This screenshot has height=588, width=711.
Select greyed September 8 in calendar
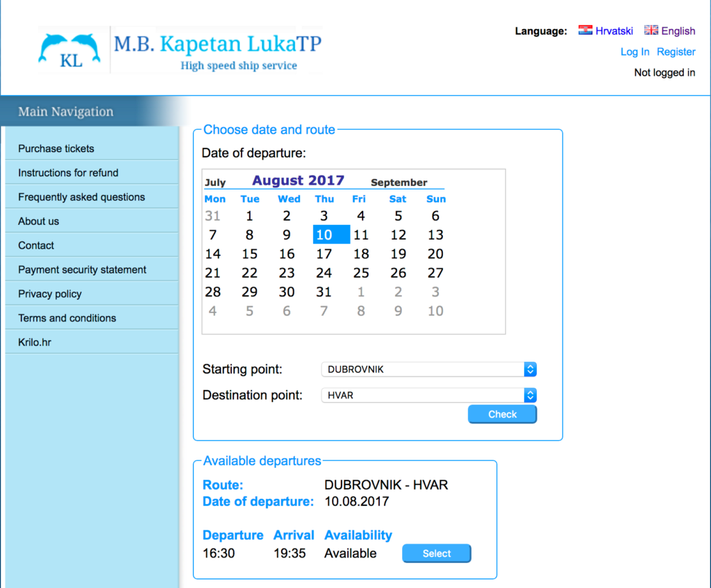click(x=361, y=311)
